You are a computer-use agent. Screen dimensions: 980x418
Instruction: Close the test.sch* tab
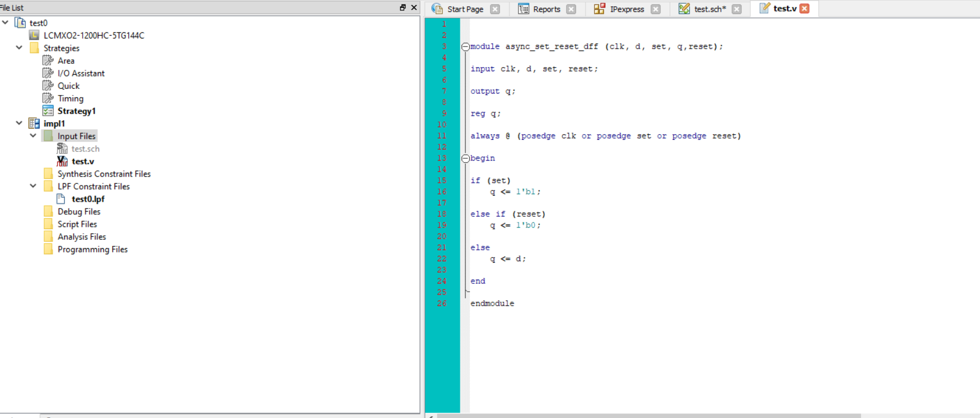(x=737, y=9)
